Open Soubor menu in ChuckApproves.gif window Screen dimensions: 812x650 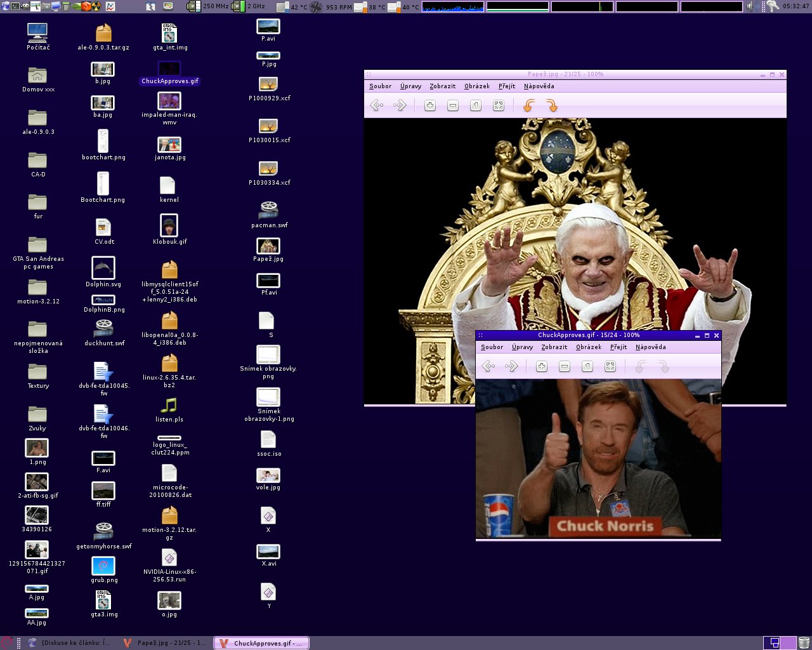tap(492, 347)
